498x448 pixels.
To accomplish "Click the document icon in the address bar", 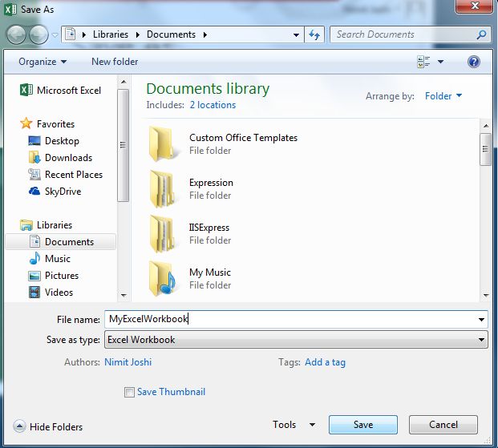I will (x=71, y=34).
